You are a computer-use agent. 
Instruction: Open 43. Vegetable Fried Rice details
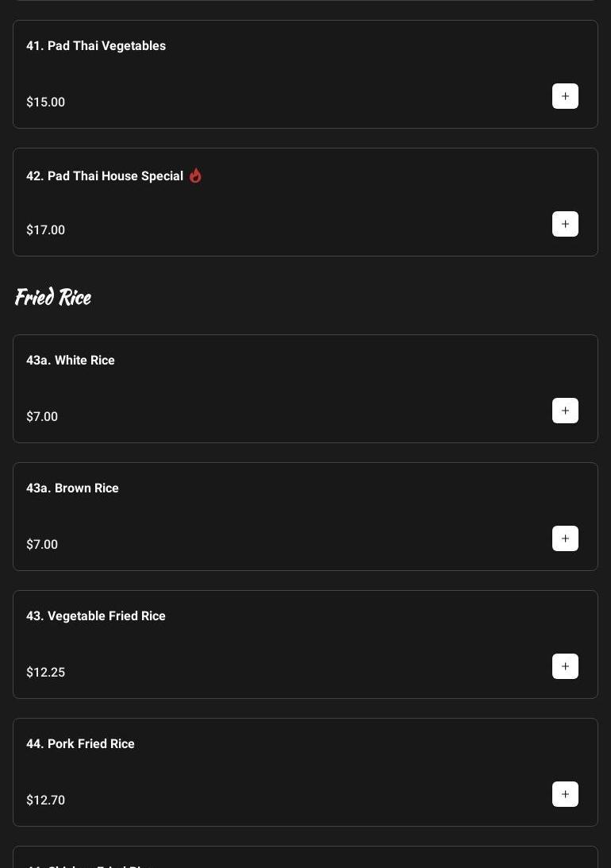(x=96, y=616)
